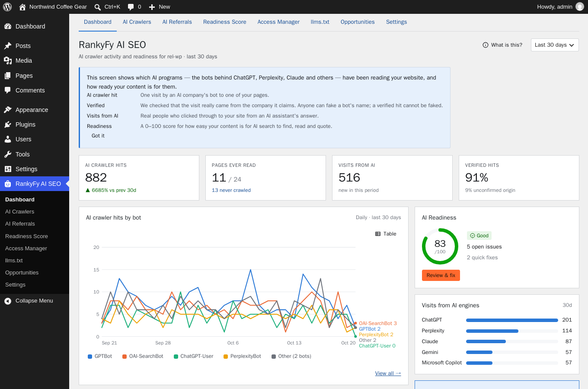
Task: Click the Media icon in sidebar
Action: (x=8, y=61)
